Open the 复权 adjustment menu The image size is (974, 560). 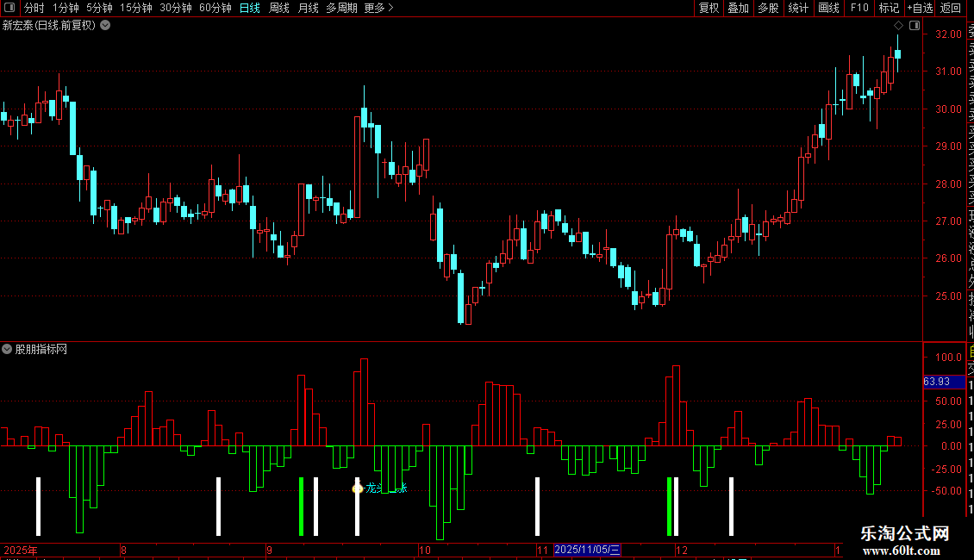[x=709, y=8]
